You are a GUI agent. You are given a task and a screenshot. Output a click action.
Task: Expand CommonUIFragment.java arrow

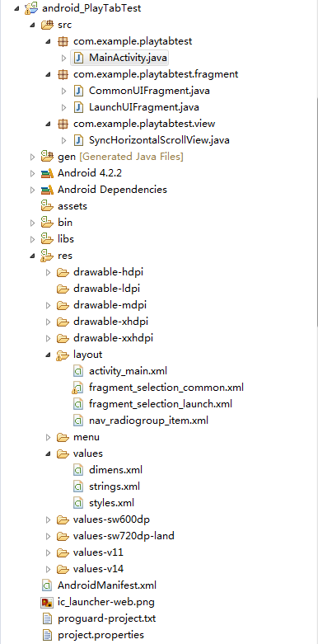click(63, 91)
